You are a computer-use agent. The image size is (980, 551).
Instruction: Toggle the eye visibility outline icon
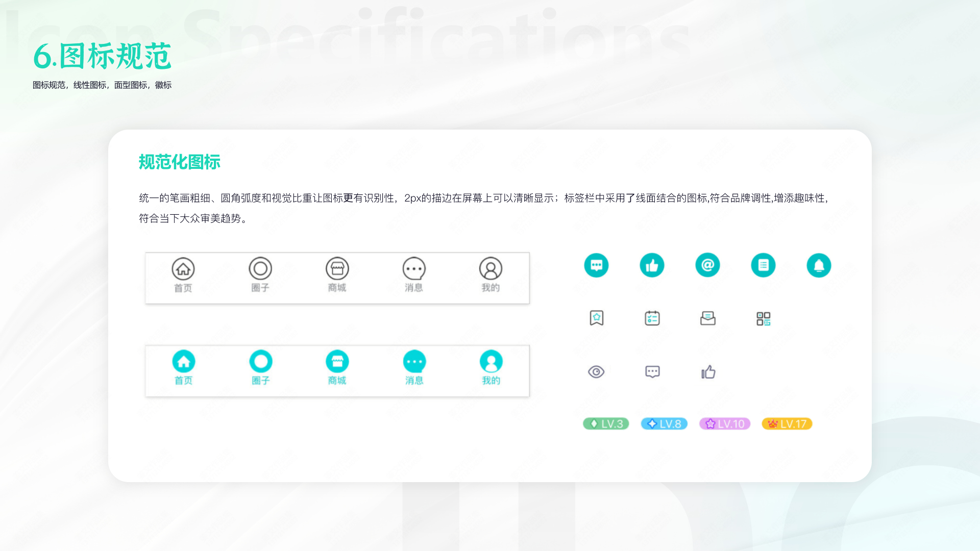596,372
